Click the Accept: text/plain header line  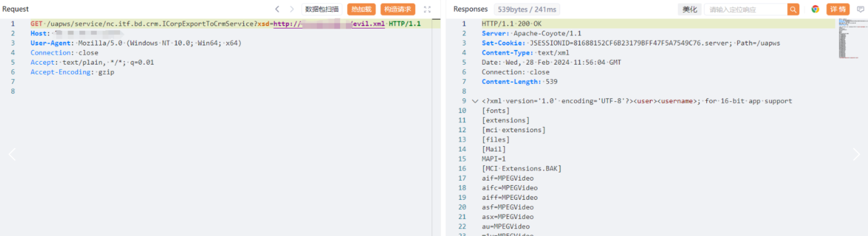tap(93, 62)
